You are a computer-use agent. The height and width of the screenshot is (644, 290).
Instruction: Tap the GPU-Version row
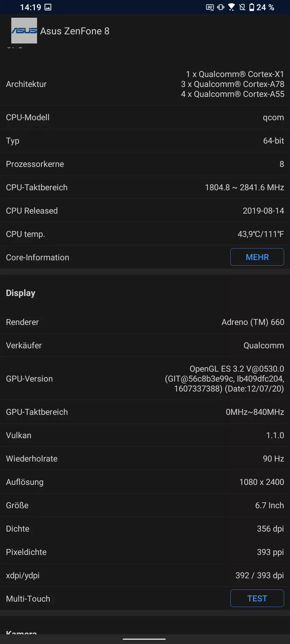point(145,379)
